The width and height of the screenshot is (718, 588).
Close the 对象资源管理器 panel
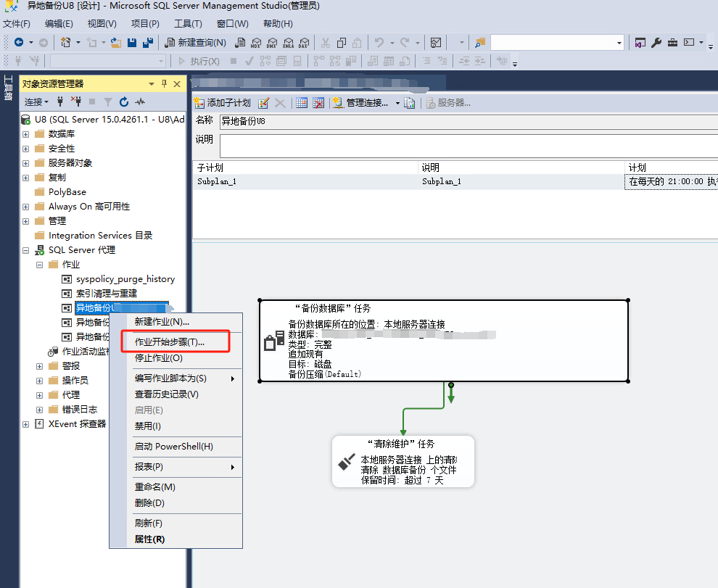coord(177,84)
